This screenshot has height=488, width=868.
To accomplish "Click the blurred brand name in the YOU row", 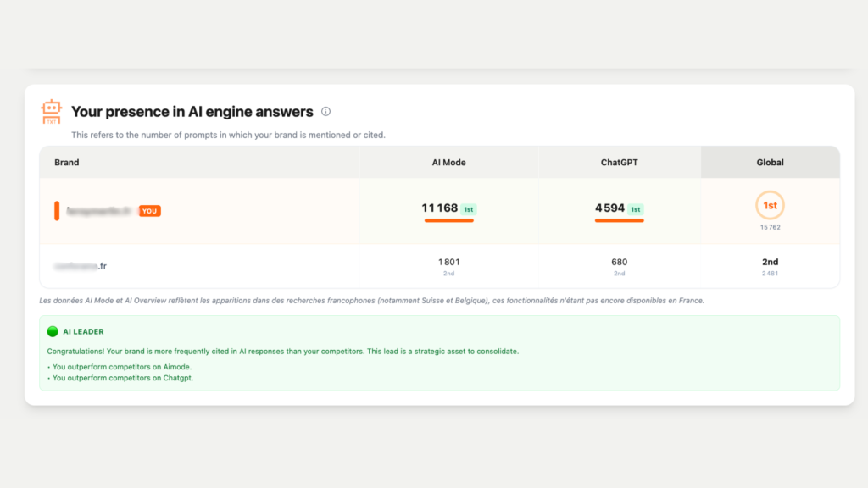I will pos(99,211).
